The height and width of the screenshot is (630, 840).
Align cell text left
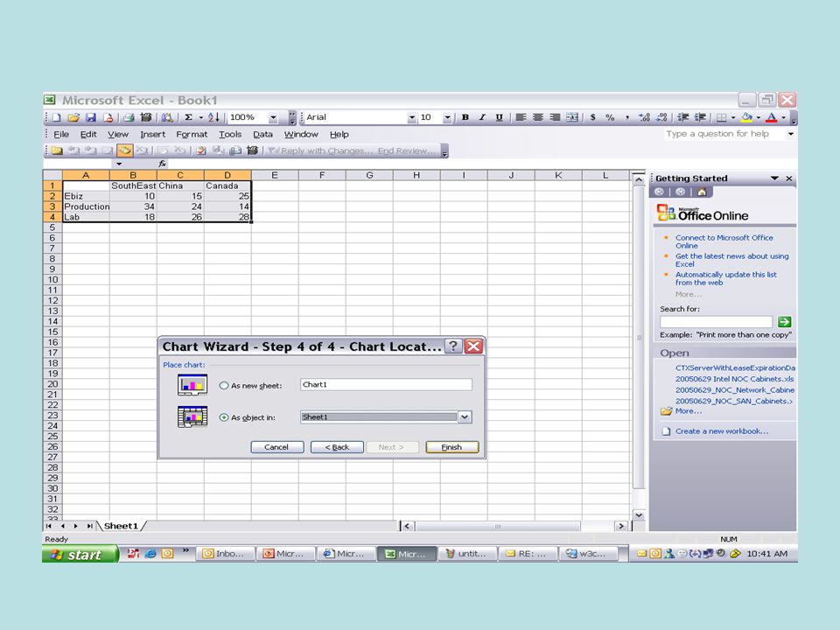click(521, 117)
